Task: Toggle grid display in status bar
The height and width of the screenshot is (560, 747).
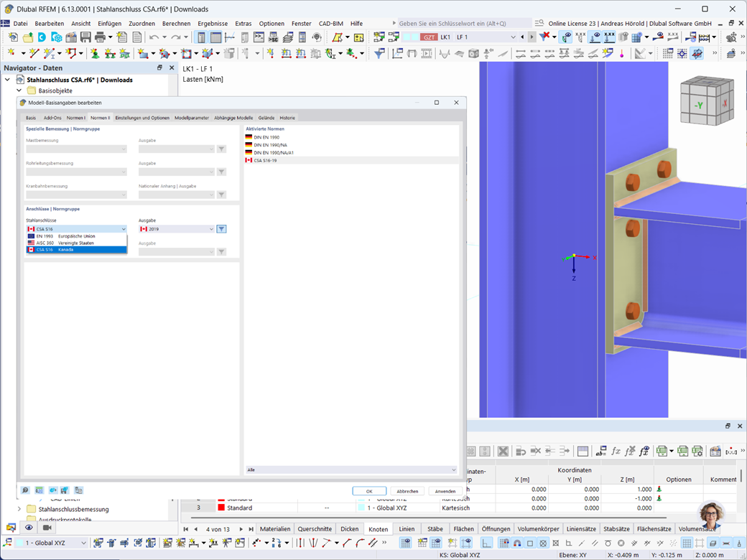Action: pyautogui.click(x=687, y=543)
